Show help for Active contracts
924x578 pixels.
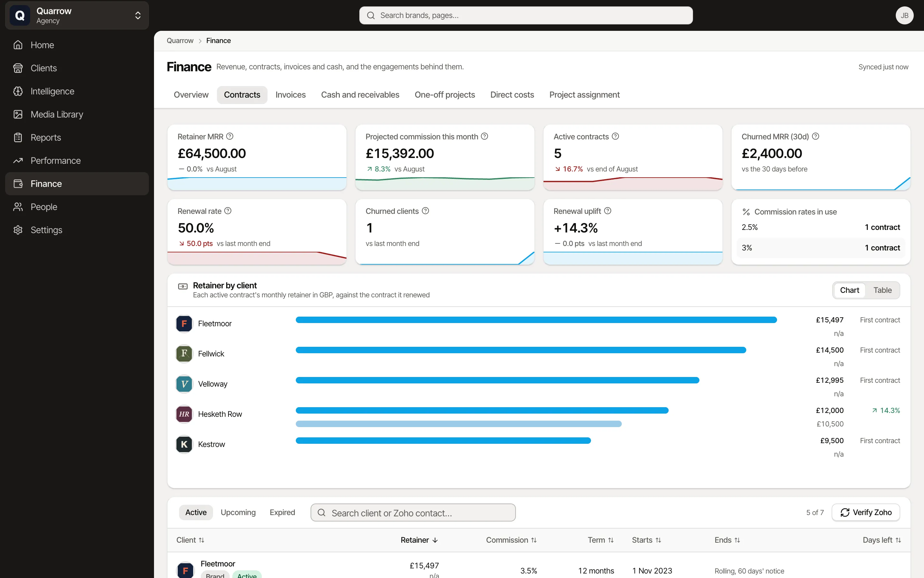pos(615,136)
